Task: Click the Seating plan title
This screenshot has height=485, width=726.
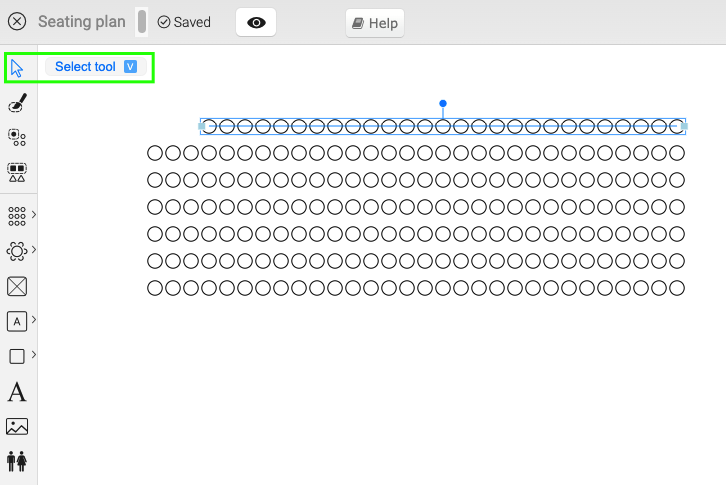Action: coord(81,22)
